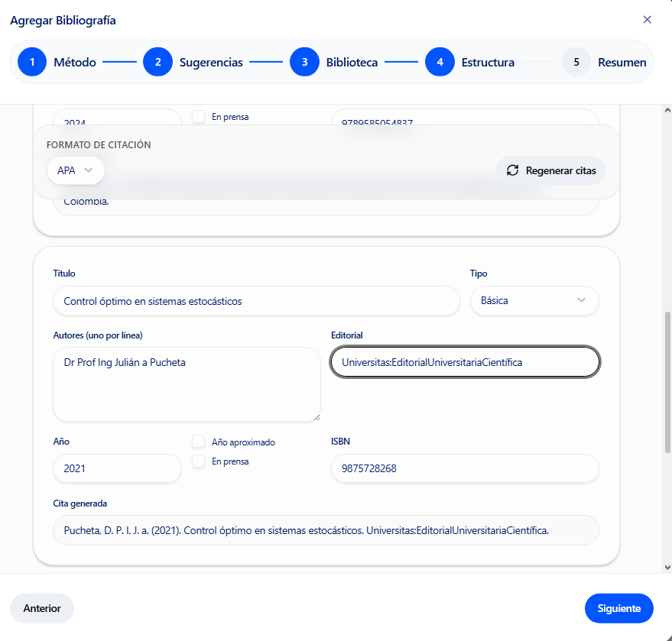Click the scrollbar down arrow
Viewport: 672px width, 641px height.
666,567
